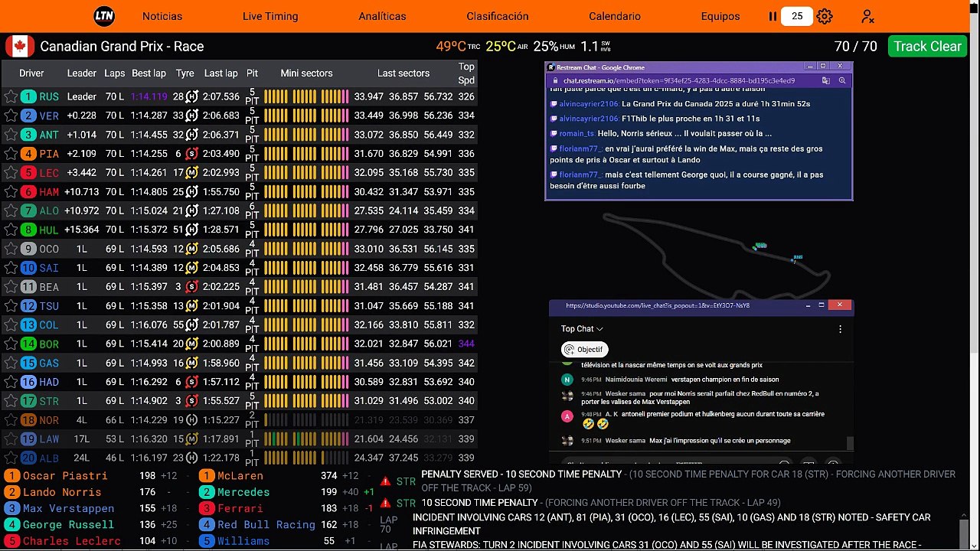Open Equipos menu
This screenshot has width=980, height=551.
pyautogui.click(x=720, y=16)
